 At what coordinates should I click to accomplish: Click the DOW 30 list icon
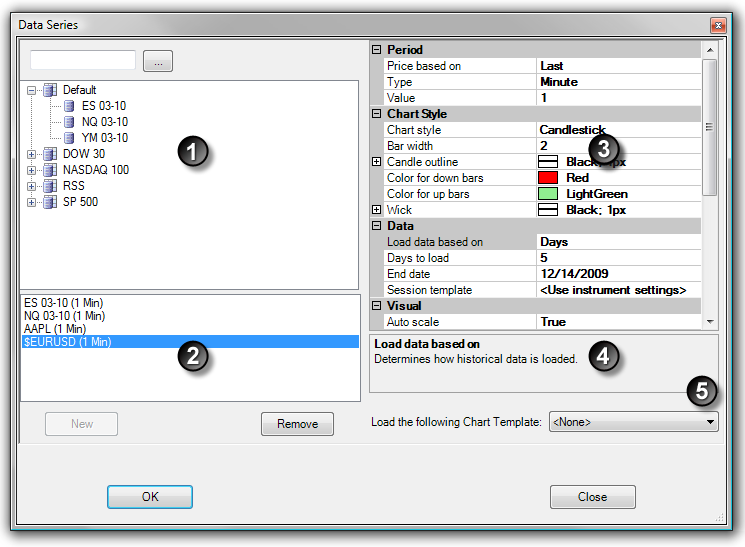point(50,154)
